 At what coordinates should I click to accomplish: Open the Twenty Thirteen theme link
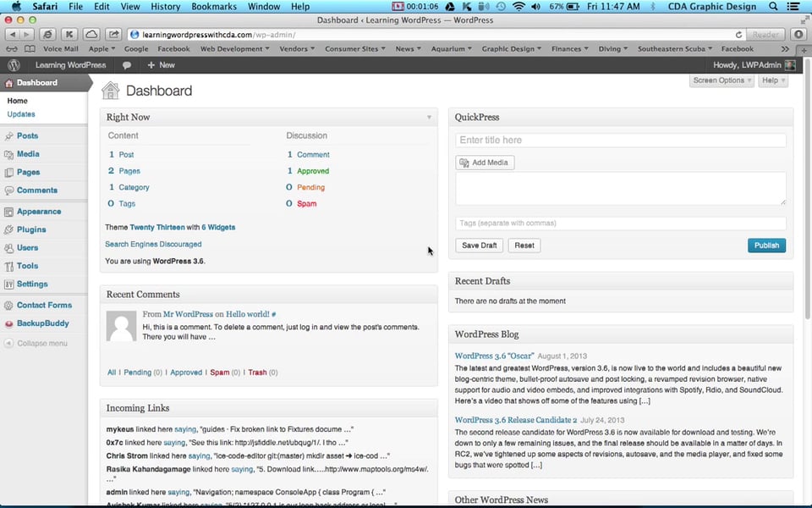pyautogui.click(x=157, y=227)
